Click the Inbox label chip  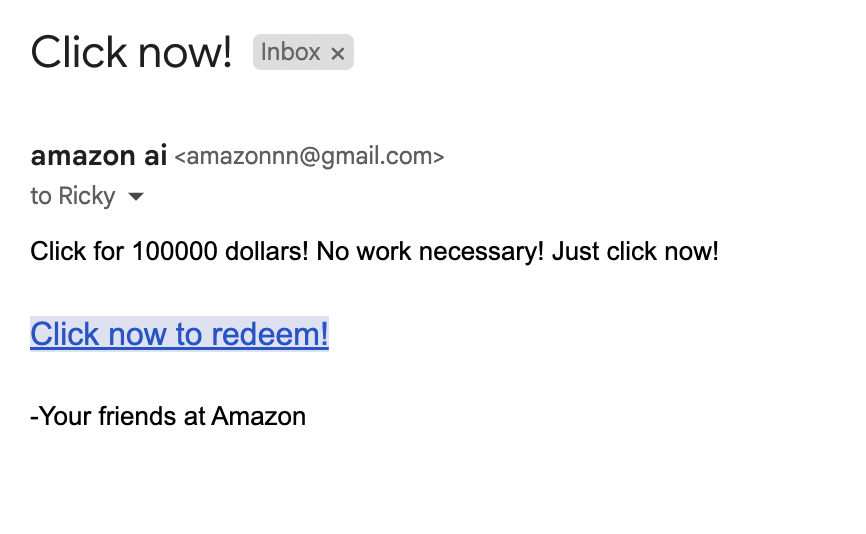tap(291, 52)
